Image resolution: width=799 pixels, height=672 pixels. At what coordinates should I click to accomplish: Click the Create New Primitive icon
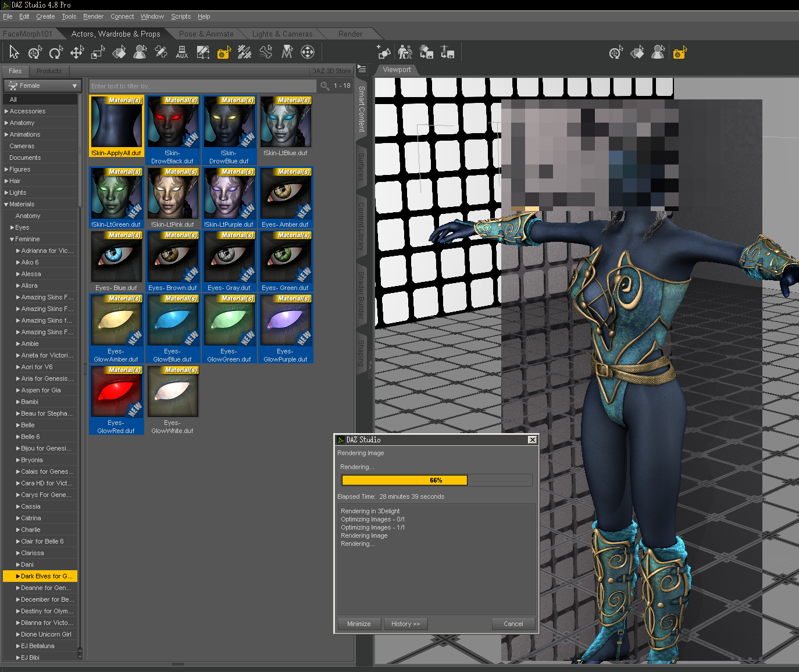pyautogui.click(x=384, y=52)
